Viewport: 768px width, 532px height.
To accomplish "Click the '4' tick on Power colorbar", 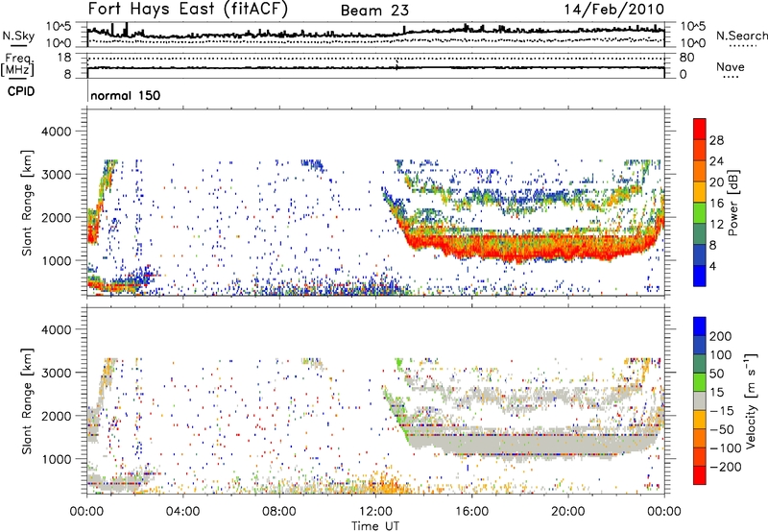I will pos(712,266).
